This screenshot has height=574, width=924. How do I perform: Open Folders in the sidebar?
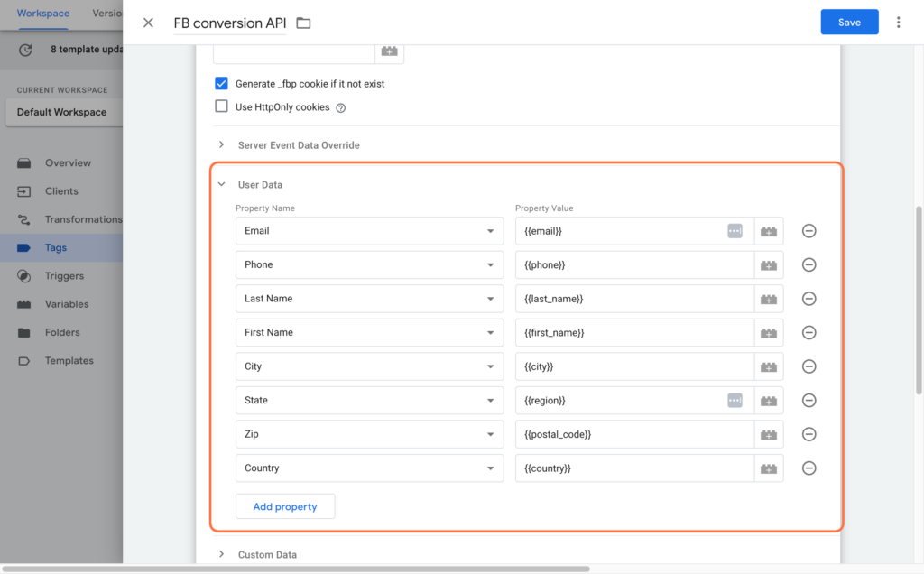point(61,332)
